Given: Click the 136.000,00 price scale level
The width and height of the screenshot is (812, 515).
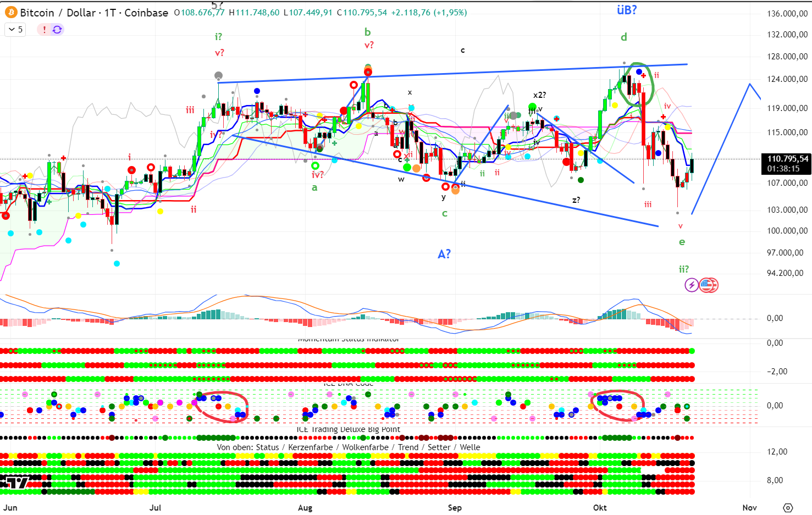Looking at the screenshot, I should pos(787,14).
